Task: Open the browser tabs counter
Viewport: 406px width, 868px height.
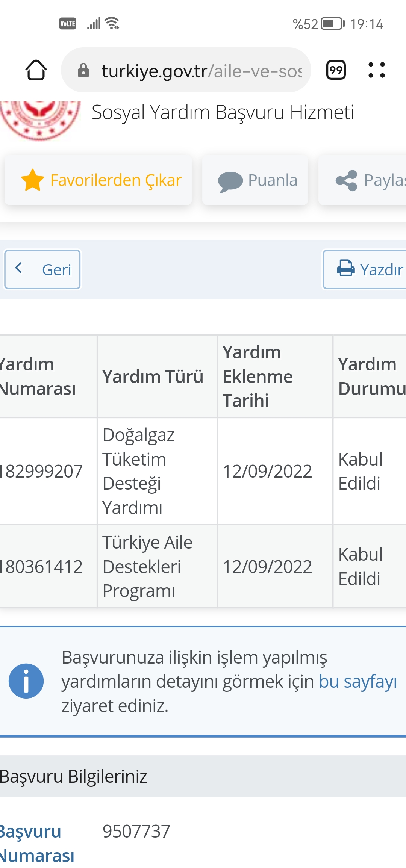Action: (x=336, y=70)
